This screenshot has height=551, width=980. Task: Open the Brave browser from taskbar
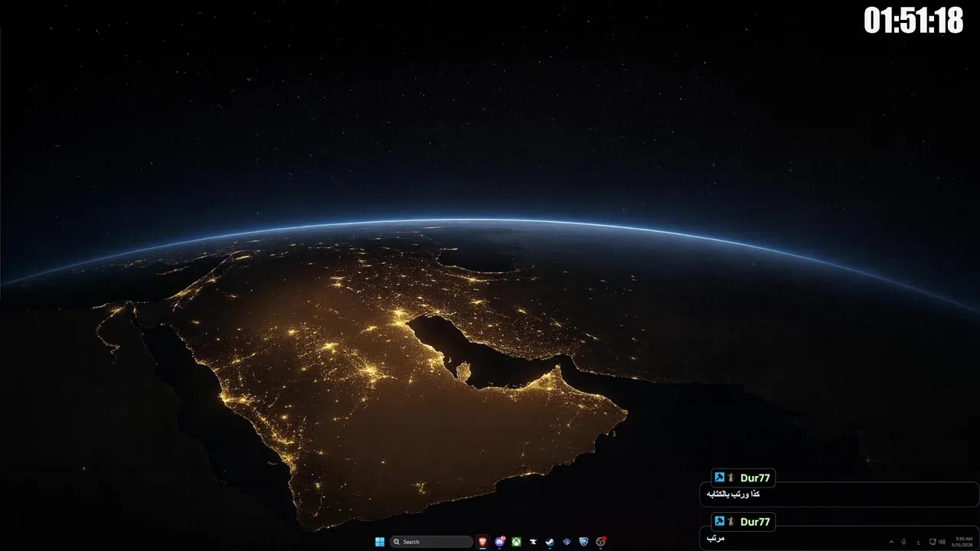[482, 541]
